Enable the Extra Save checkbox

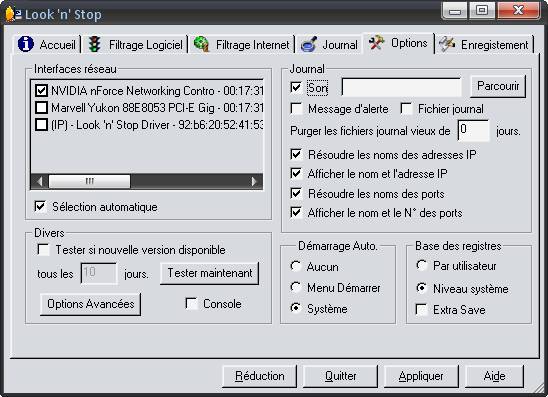(x=421, y=310)
